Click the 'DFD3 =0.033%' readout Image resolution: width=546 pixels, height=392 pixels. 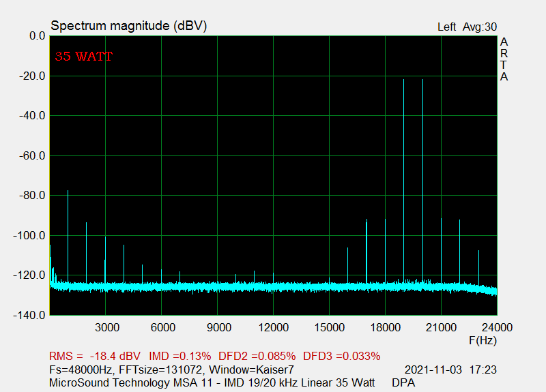[x=342, y=356]
